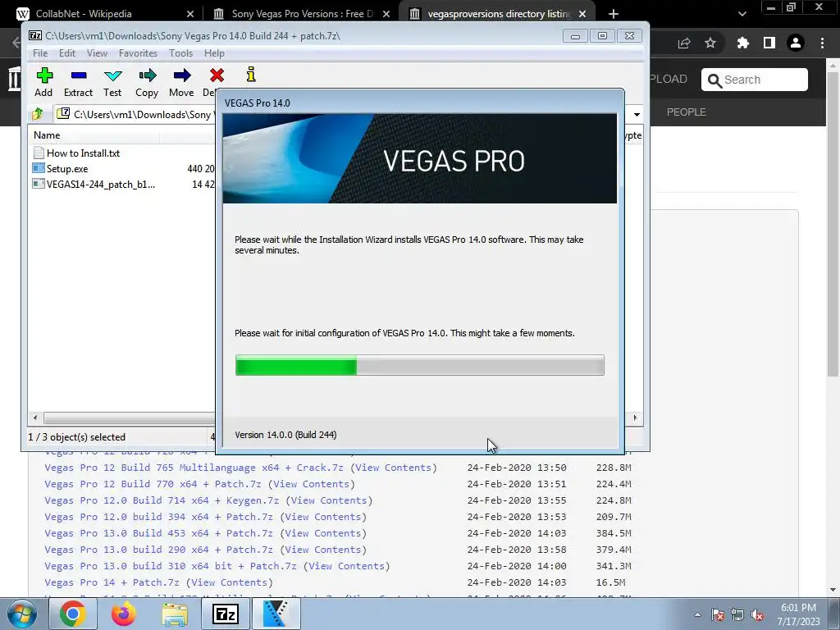The height and width of the screenshot is (630, 840).
Task: Toggle the Chrome side panel icon
Action: coord(769,43)
